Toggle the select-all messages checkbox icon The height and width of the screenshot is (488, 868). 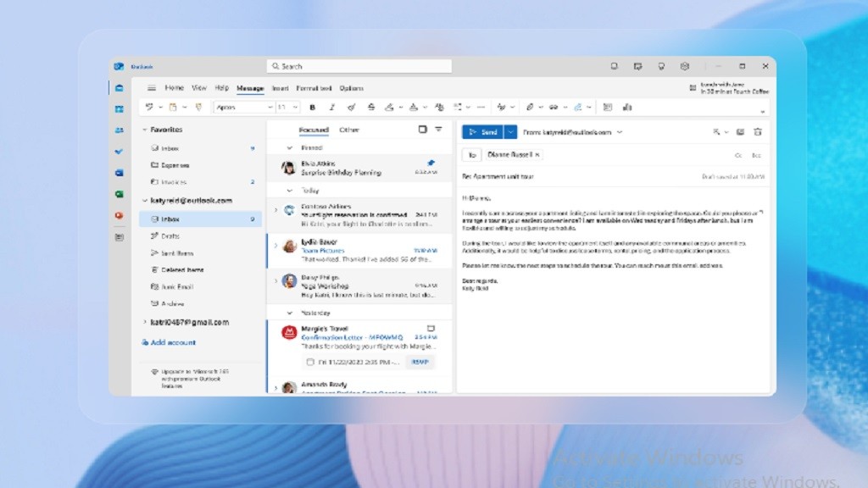423,130
